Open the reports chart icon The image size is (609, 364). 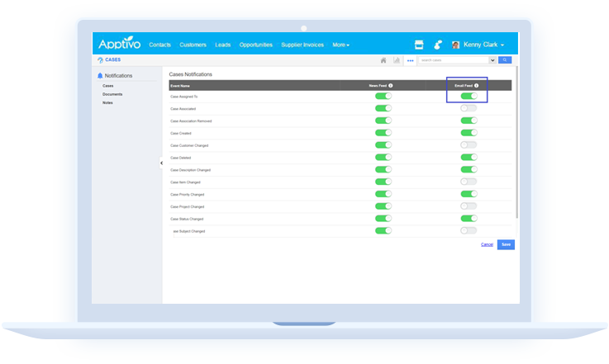(x=397, y=60)
